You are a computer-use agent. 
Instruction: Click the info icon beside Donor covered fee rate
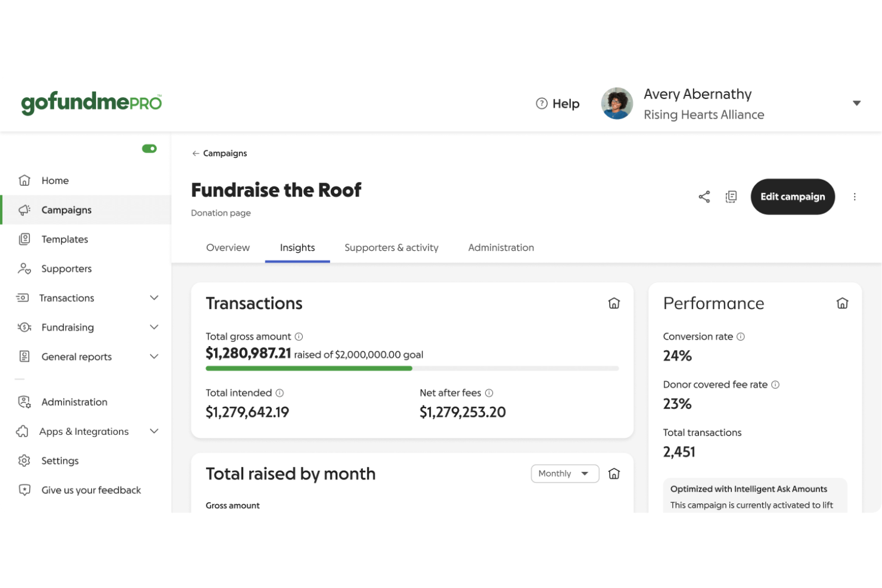(775, 384)
